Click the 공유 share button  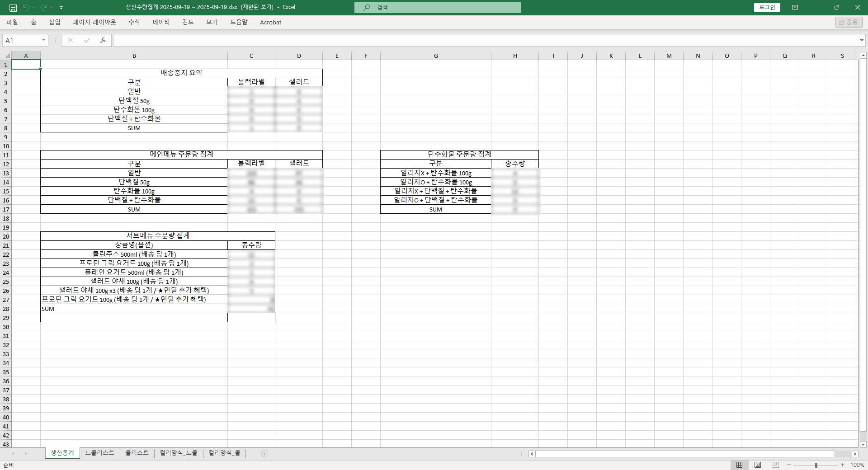coord(849,22)
